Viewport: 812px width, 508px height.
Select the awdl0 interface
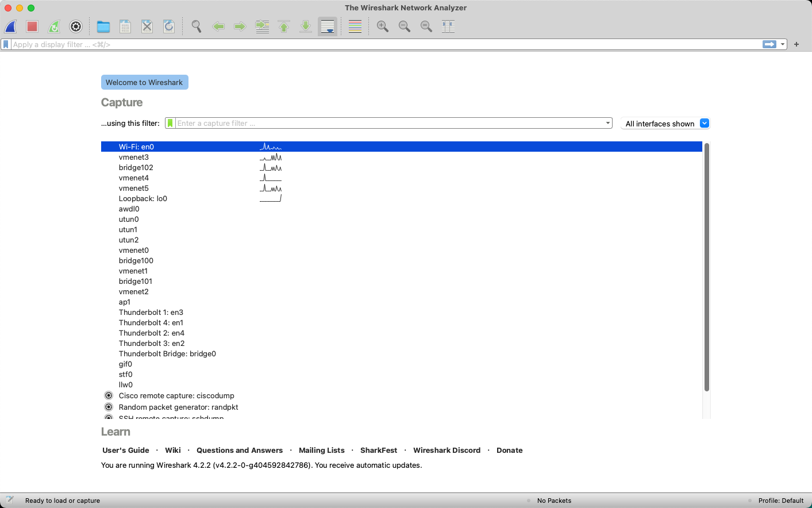pyautogui.click(x=401, y=209)
